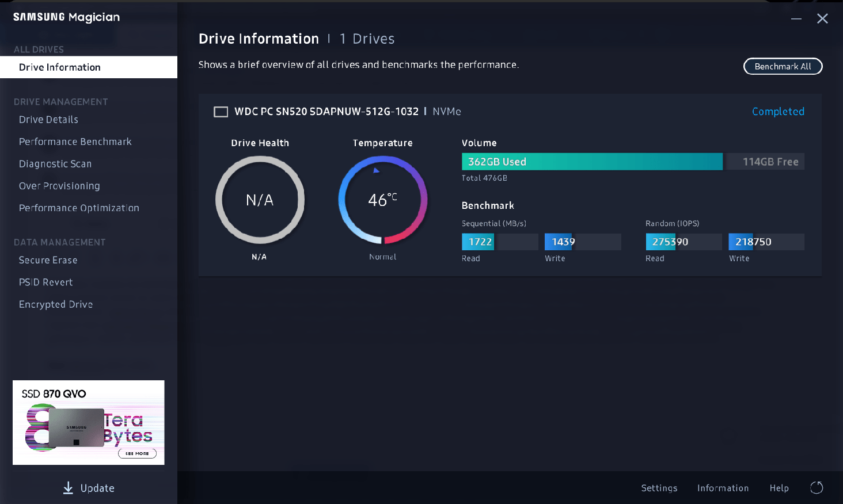
Task: Click the Benchmark heading in the drive card
Action: [488, 205]
